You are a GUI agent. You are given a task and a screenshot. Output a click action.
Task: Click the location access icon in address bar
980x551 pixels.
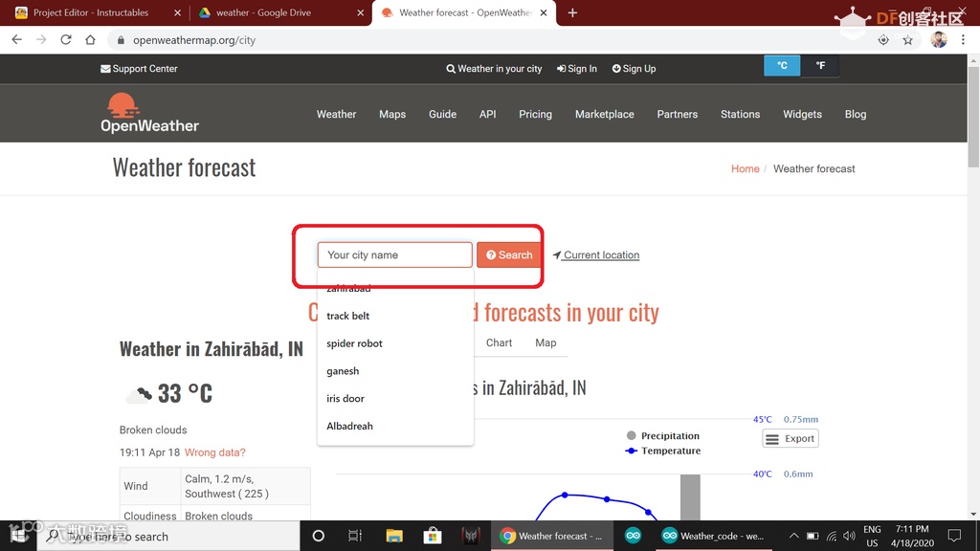[x=883, y=40]
